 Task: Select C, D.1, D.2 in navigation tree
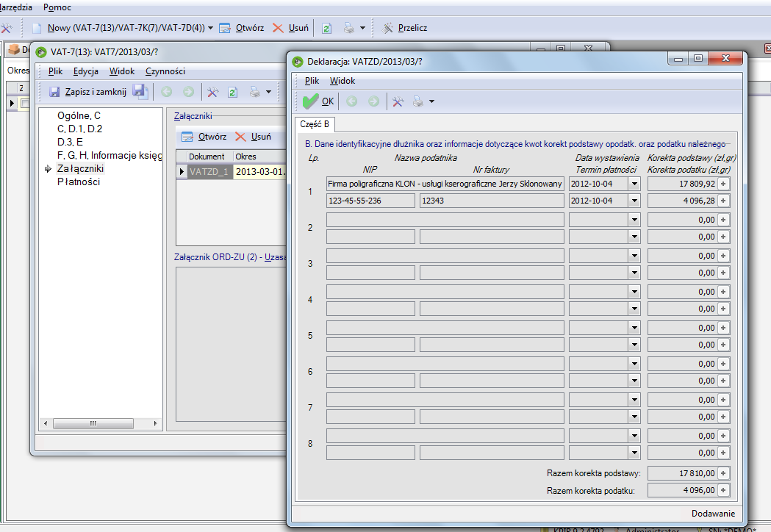79,129
